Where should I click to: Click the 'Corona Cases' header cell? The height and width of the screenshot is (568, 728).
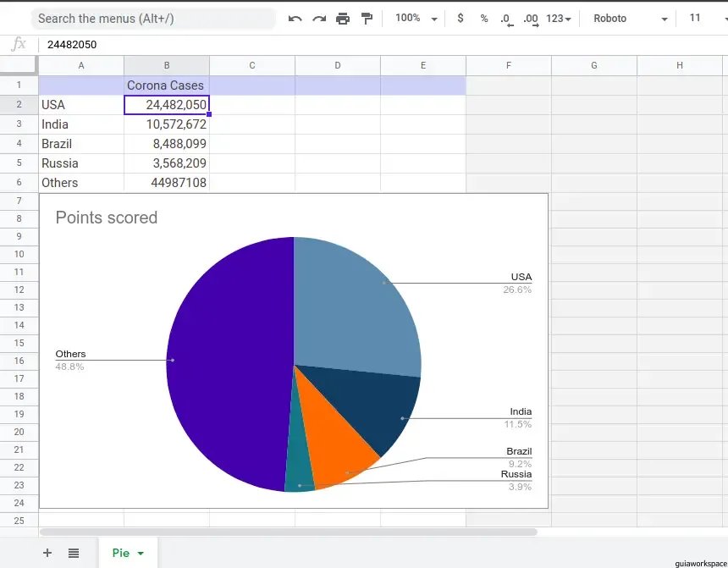click(x=167, y=85)
